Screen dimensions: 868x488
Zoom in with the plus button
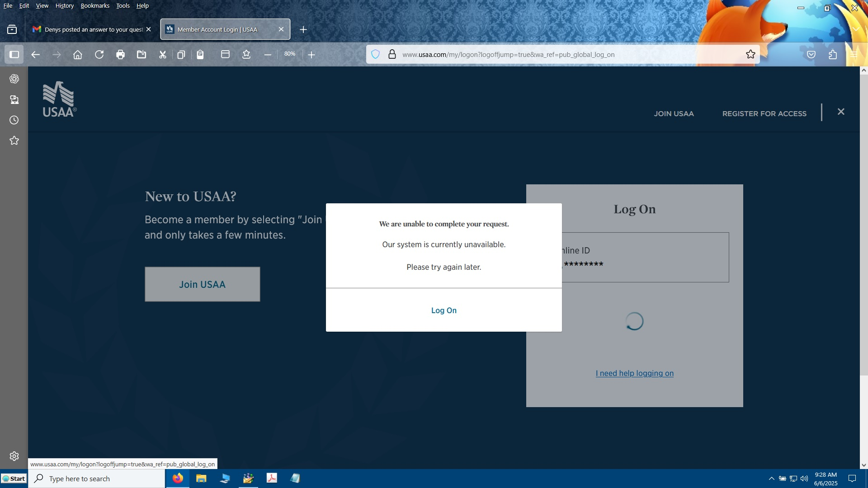(311, 55)
